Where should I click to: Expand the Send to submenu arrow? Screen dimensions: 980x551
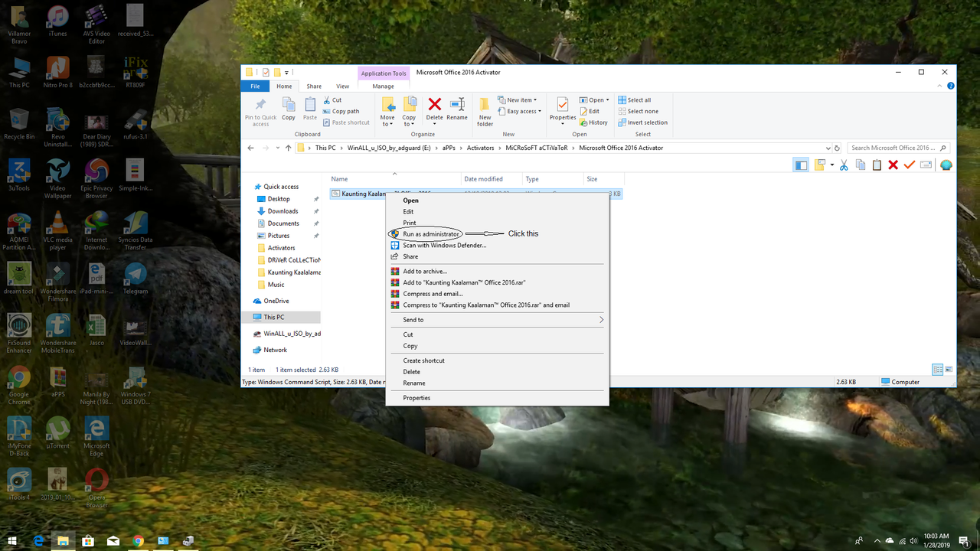pos(601,320)
